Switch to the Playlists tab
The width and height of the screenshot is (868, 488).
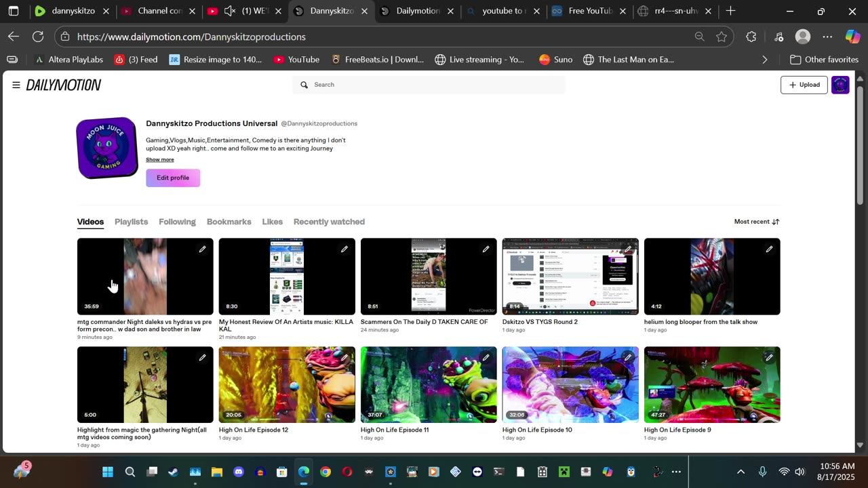(x=131, y=222)
